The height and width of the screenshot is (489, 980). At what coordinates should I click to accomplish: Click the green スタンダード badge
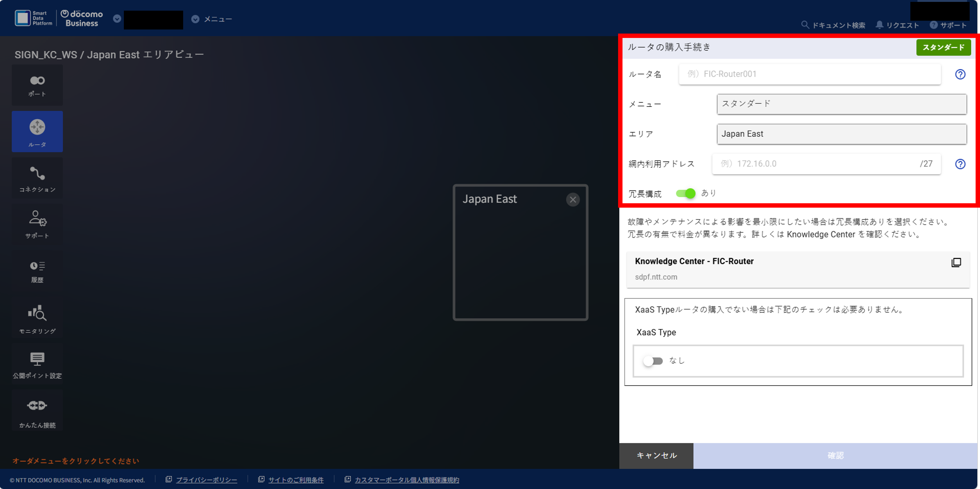(x=943, y=48)
